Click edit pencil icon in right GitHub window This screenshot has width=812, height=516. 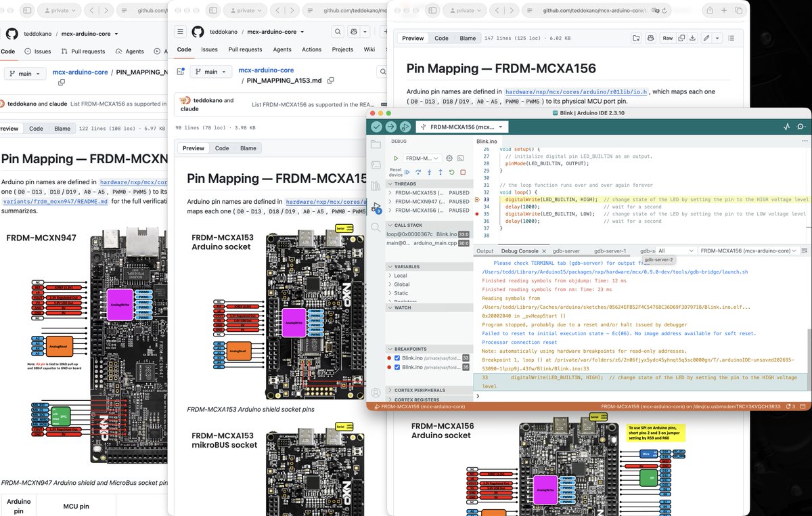(706, 39)
